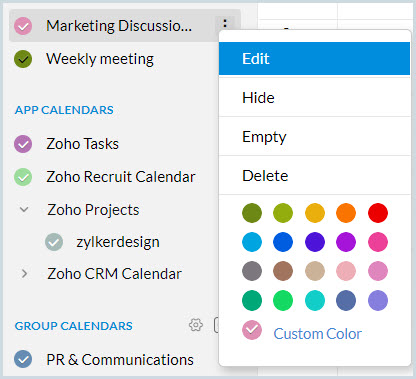Screen dimensions: 416x379
Task: Expand the Zoho CRM Calendar tree
Action: pyautogui.click(x=24, y=274)
